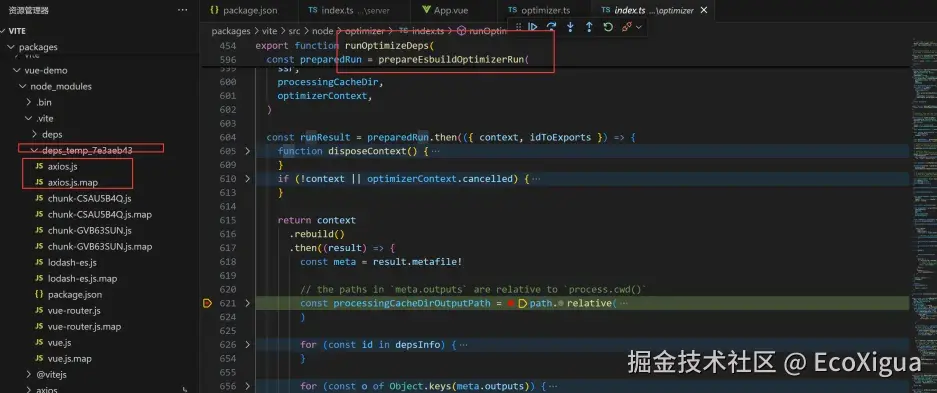Disconnect the debugger with the plug icon
Image resolution: width=937 pixels, height=393 pixels.
click(626, 27)
